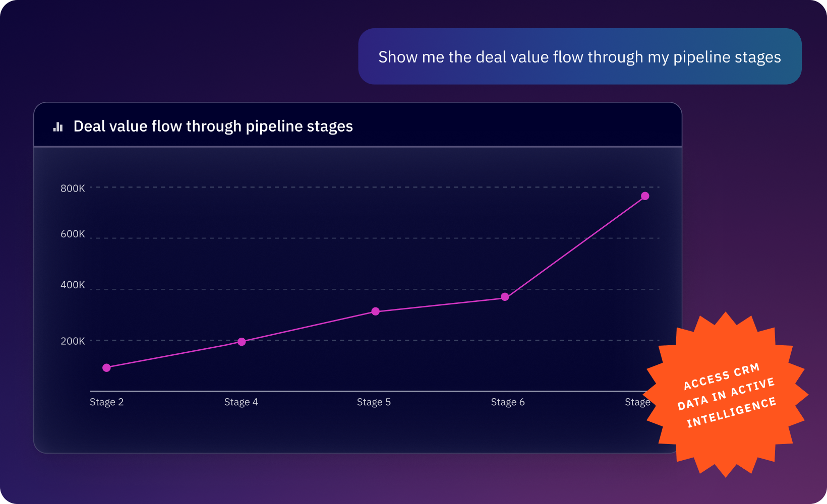Click the line segment between Stage 4 and Stage 5
Viewport: 827px width, 504px height.
pyautogui.click(x=309, y=327)
